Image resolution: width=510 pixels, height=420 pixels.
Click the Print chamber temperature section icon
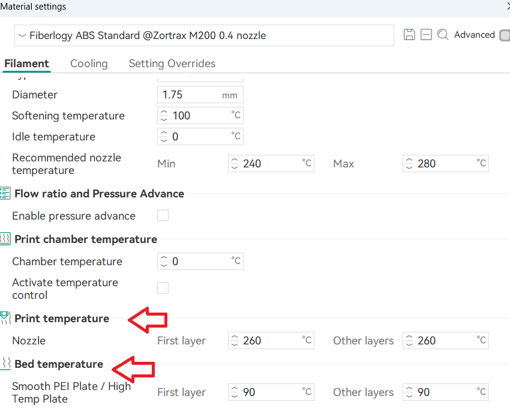click(5, 239)
